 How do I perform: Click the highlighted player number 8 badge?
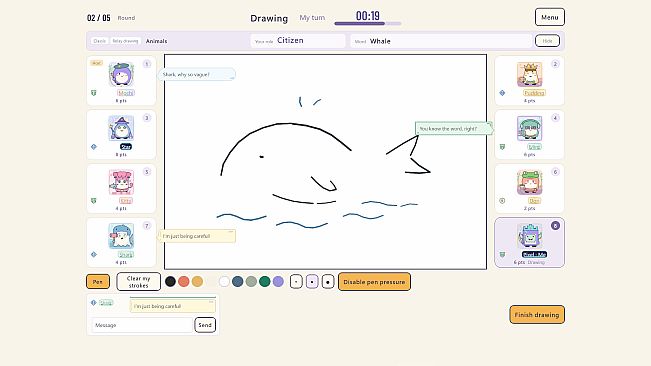[555, 226]
